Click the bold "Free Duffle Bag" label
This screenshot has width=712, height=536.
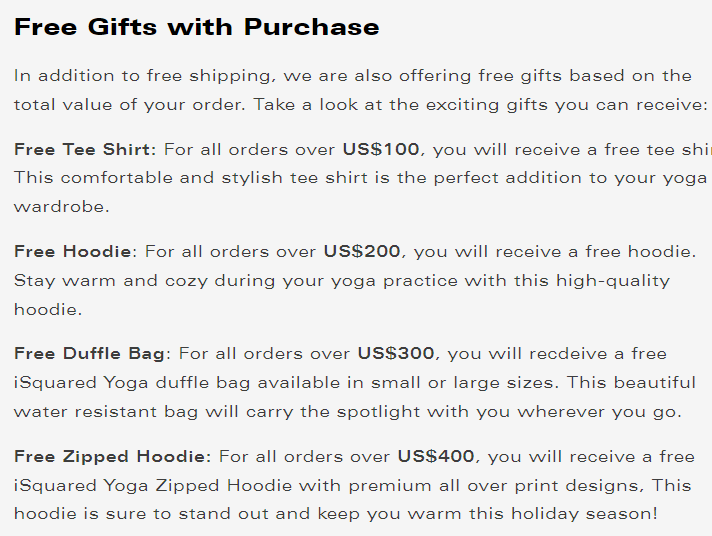point(92,353)
